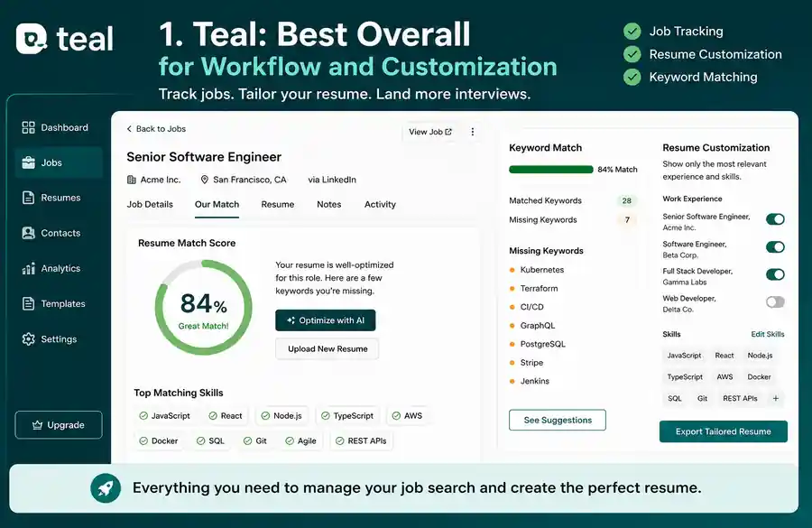Click the Optimize with AI button
The width and height of the screenshot is (812, 528).
point(325,320)
